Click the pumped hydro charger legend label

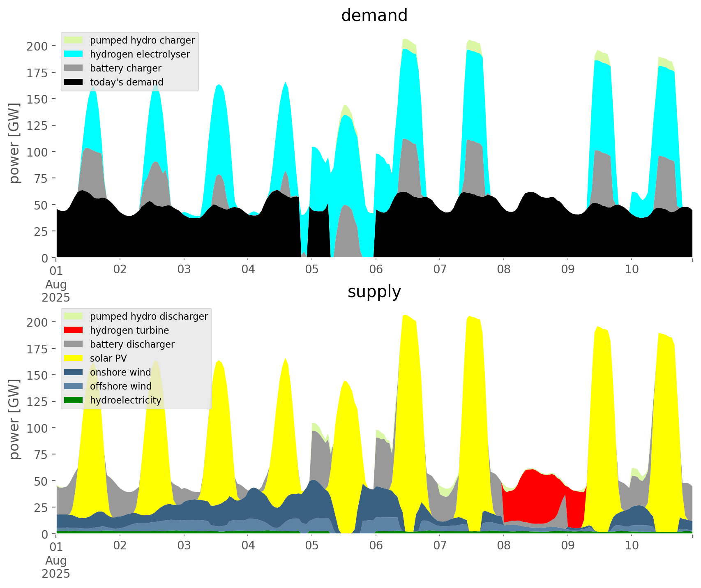click(x=142, y=40)
